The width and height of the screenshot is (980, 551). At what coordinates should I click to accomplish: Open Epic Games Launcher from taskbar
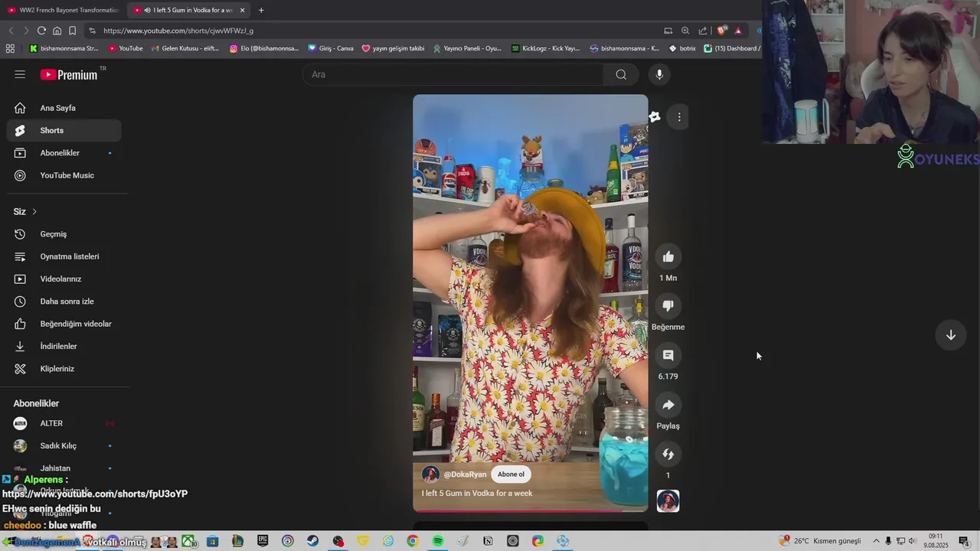(263, 541)
